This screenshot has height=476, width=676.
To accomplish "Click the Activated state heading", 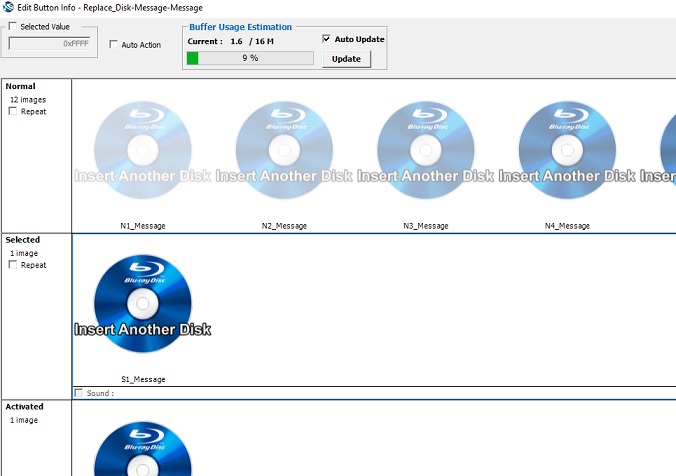I will 24,407.
